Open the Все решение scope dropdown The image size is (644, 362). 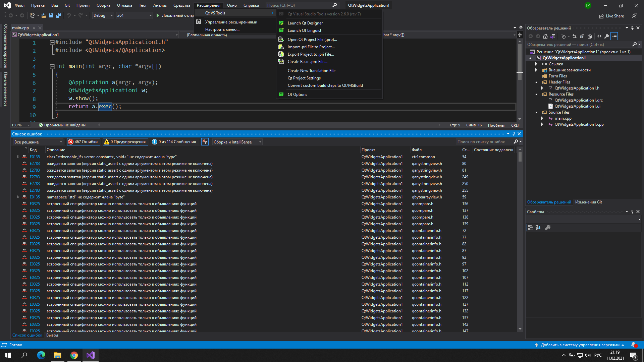pos(38,142)
